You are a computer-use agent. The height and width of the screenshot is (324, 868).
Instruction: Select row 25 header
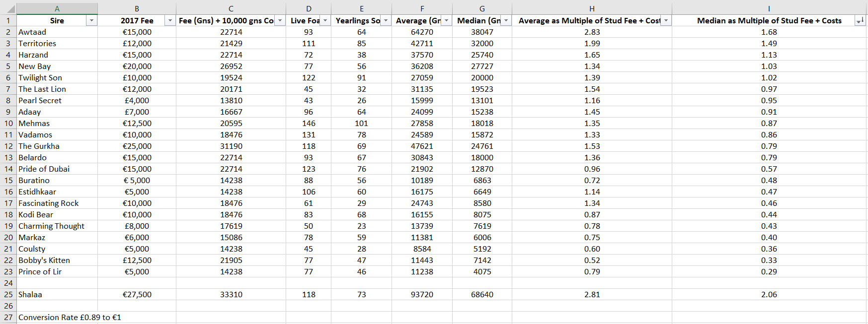(x=8, y=294)
